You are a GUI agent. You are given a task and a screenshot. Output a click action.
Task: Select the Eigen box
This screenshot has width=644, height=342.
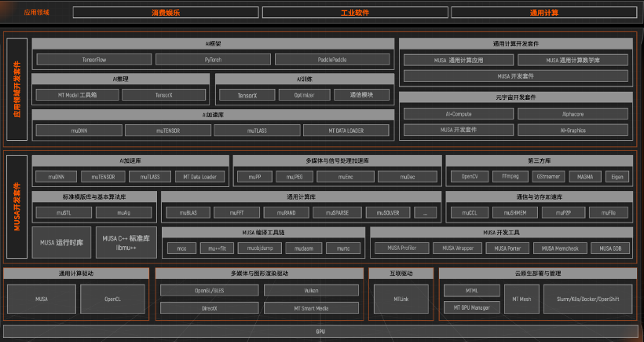tap(617, 177)
